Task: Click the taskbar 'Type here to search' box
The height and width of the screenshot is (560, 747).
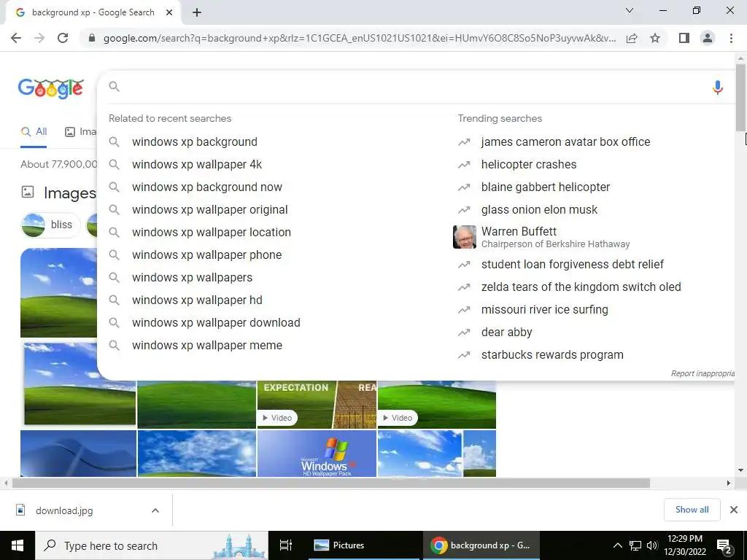Action: (x=152, y=545)
